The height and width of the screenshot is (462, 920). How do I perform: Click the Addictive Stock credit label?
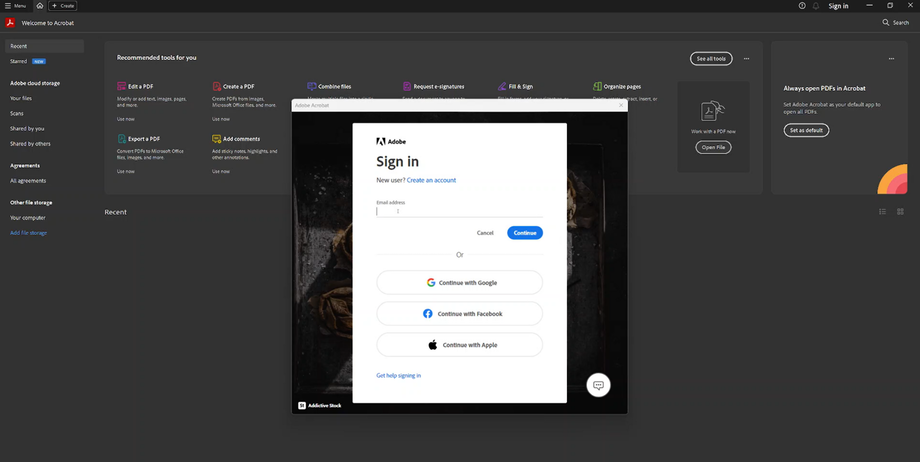(x=320, y=406)
